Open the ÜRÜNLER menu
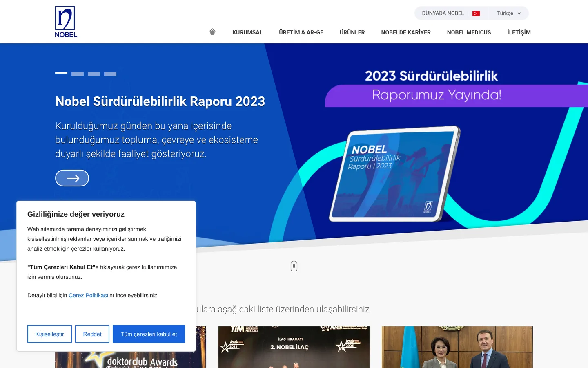This screenshot has height=368, width=588. point(352,32)
